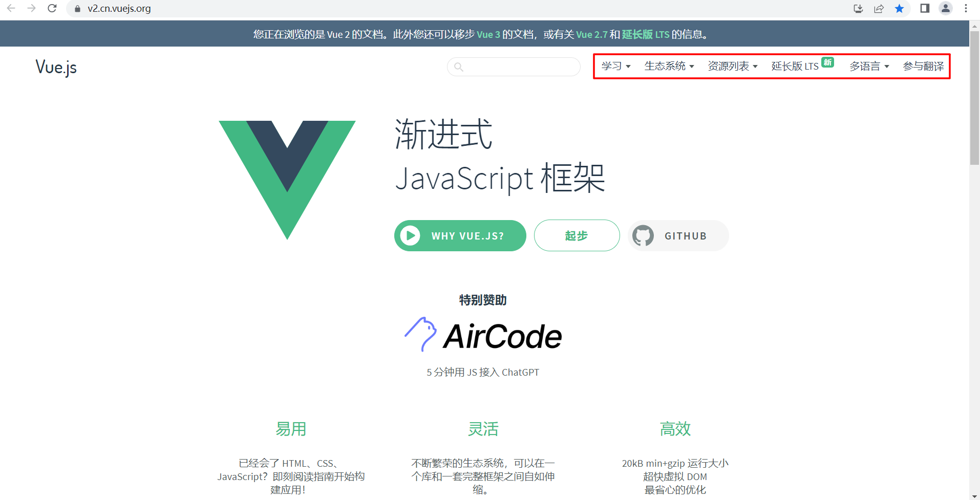Open the 参与翻译 nav link

coord(923,66)
